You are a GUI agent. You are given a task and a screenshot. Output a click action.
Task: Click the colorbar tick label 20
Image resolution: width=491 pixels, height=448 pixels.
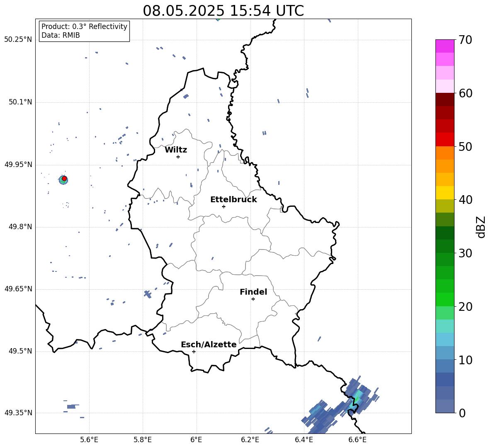(465, 307)
